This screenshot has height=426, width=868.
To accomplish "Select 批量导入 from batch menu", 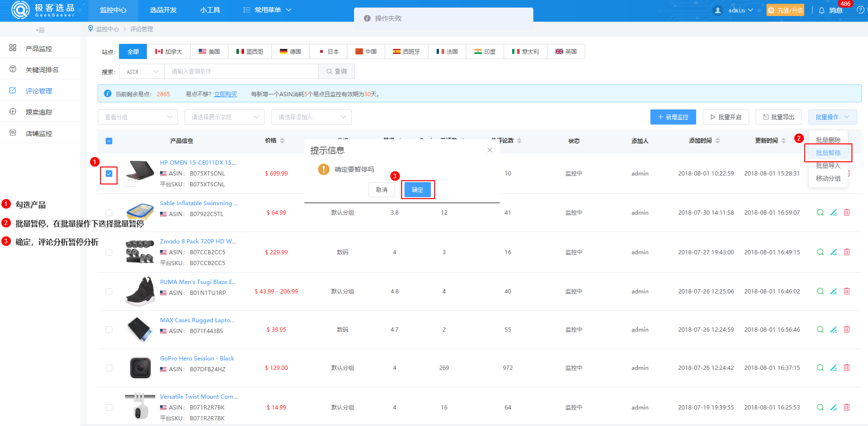I will coord(828,166).
